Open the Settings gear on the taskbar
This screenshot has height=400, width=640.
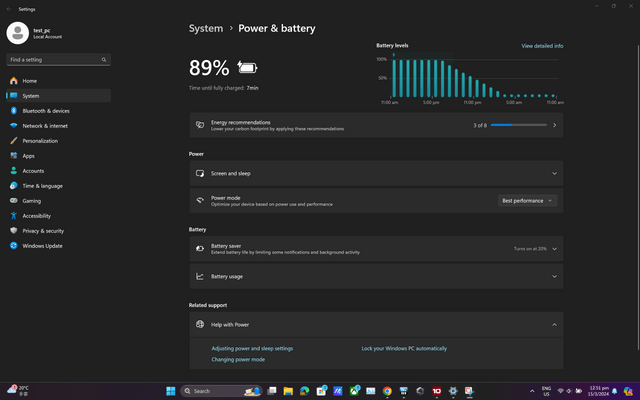pos(453,391)
